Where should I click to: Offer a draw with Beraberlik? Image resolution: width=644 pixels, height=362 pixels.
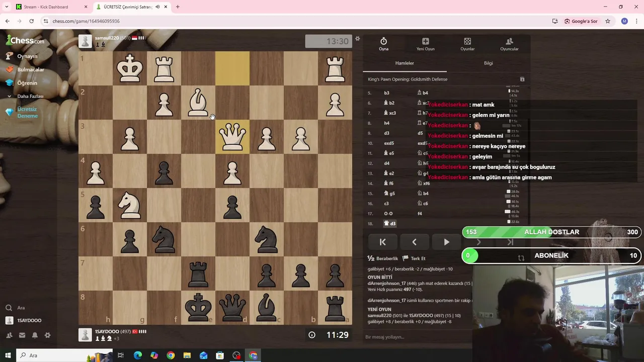coord(383,258)
